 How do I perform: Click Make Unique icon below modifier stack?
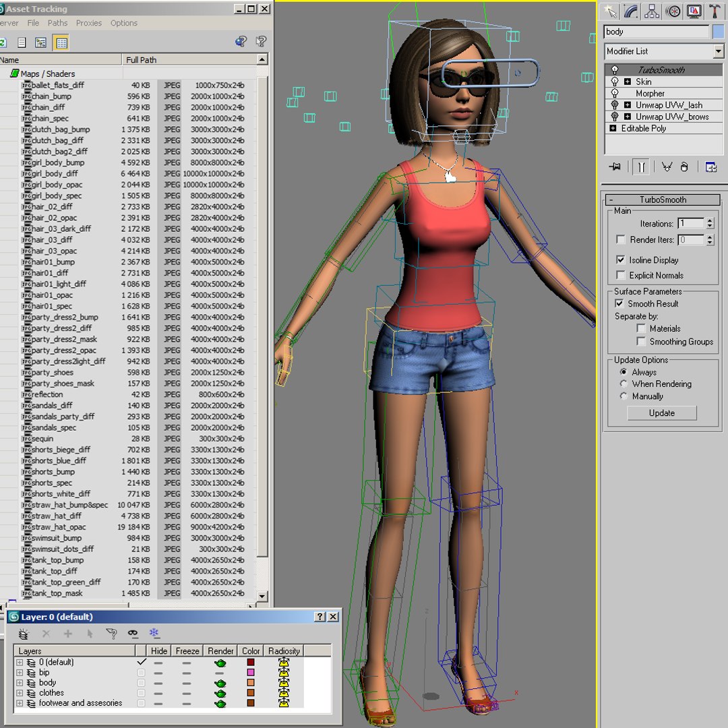(x=667, y=166)
